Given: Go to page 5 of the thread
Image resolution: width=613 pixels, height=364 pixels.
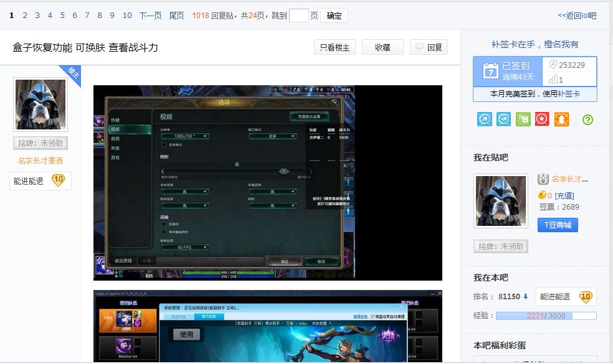Looking at the screenshot, I should click(62, 15).
